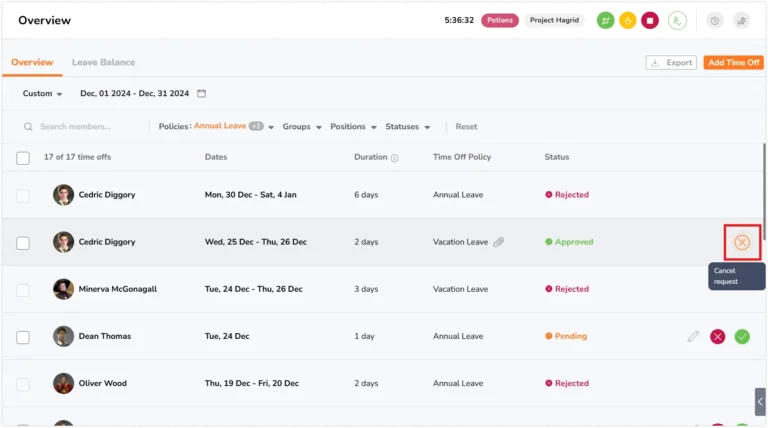768x428 pixels.
Task: Open the Positions filter dropdown
Action: click(353, 127)
